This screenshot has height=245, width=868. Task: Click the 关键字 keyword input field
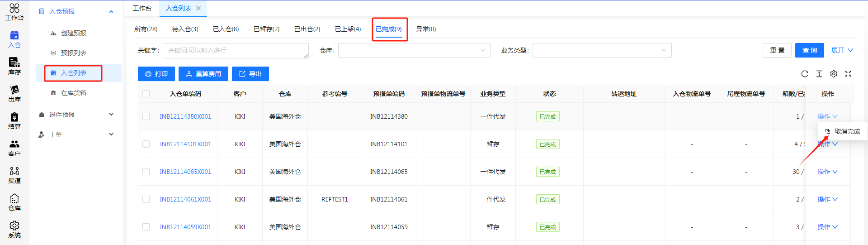[x=235, y=50]
